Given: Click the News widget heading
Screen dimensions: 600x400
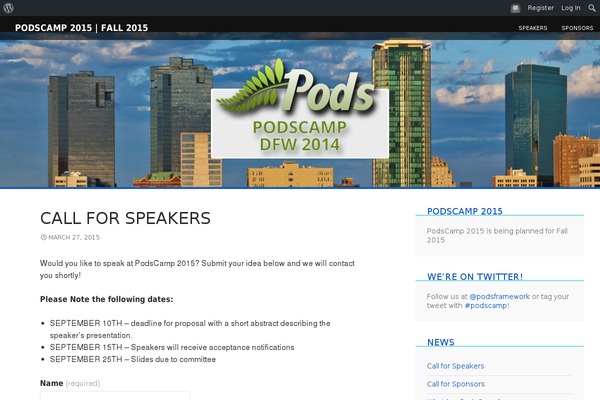Looking at the screenshot, I should tap(440, 342).
